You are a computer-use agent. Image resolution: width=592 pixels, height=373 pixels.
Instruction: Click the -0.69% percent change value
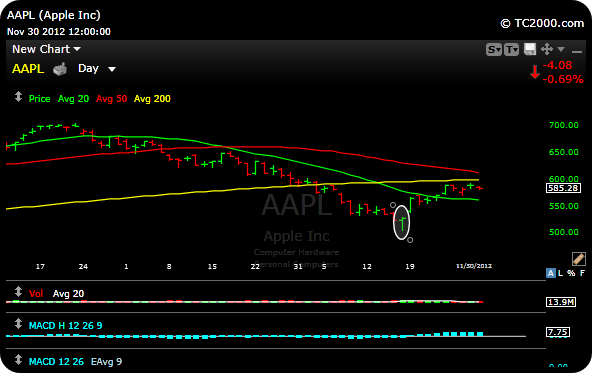pos(563,79)
